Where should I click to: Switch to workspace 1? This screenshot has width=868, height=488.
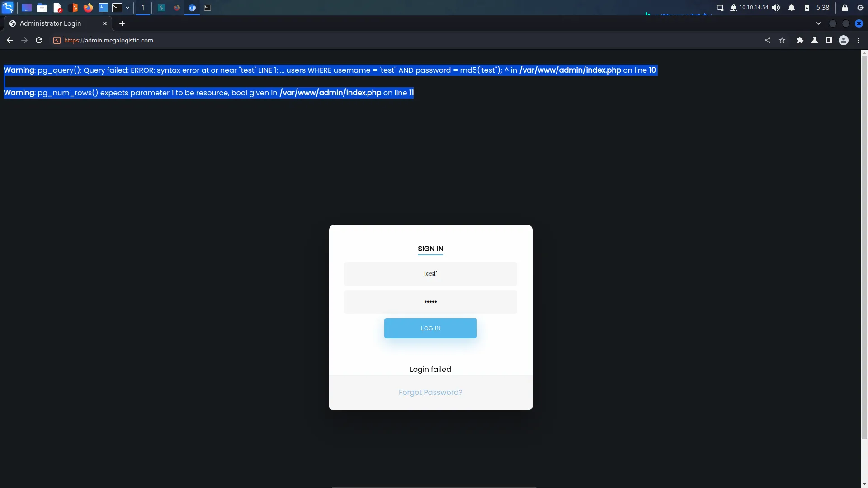143,8
